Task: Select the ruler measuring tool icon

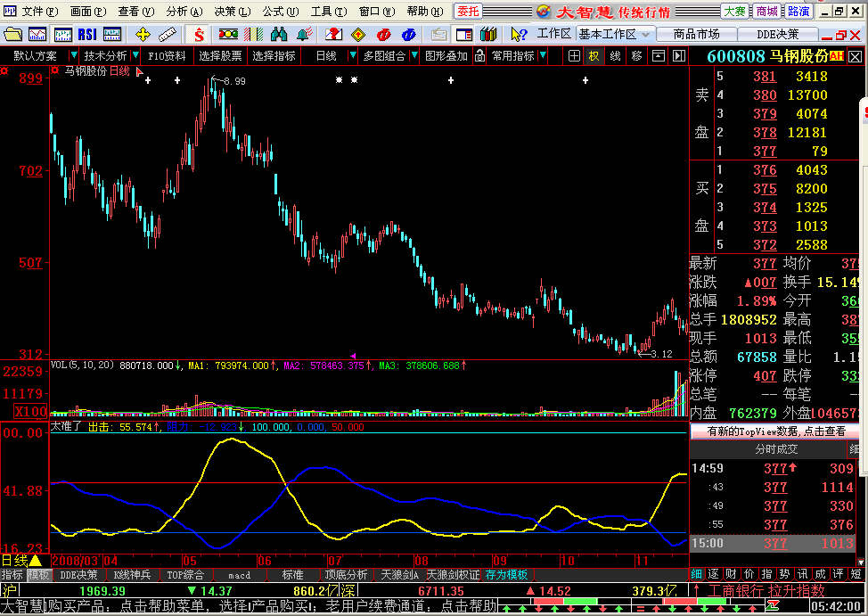Action: (168, 35)
